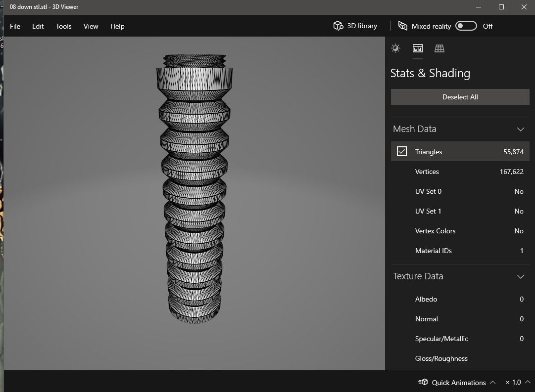Open the File menu
Viewport: 535px width, 392px height.
point(15,26)
